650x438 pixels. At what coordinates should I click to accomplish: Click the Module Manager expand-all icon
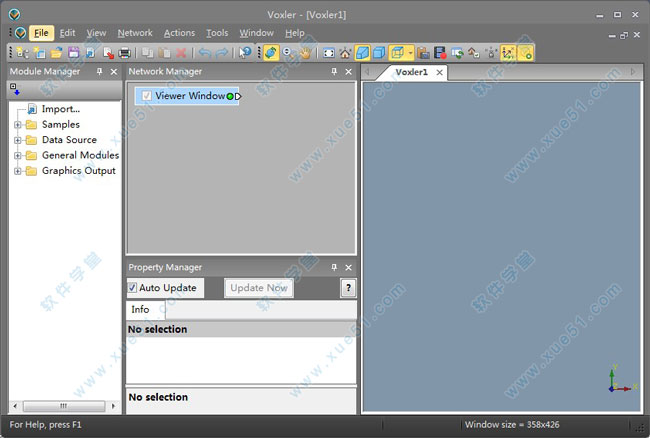coord(15,89)
